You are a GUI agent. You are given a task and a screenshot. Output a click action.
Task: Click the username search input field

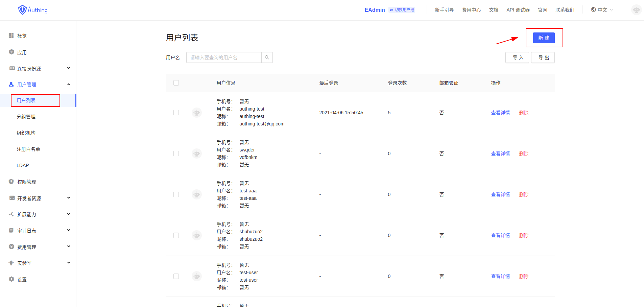(x=224, y=57)
